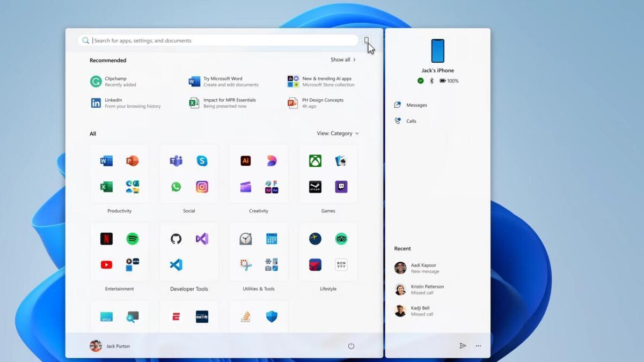Launch Adobe Illustrator from the Creativity group
This screenshot has height=362, width=644.
246,161
